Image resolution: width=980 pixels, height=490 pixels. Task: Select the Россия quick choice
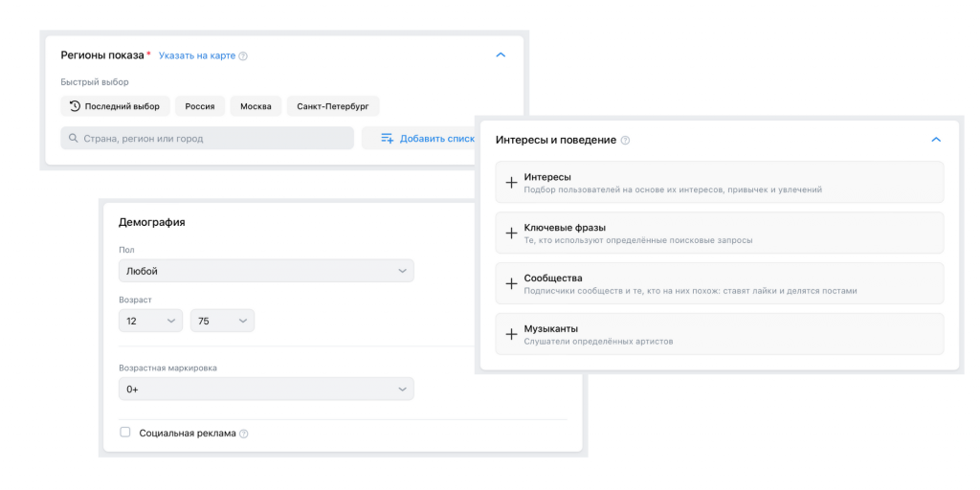coord(200,106)
